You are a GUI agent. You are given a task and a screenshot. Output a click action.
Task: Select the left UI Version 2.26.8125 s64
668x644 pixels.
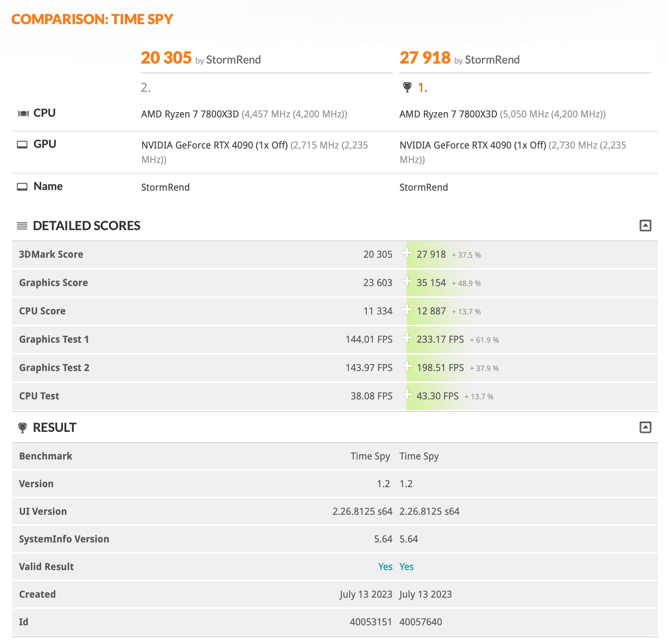pyautogui.click(x=362, y=511)
